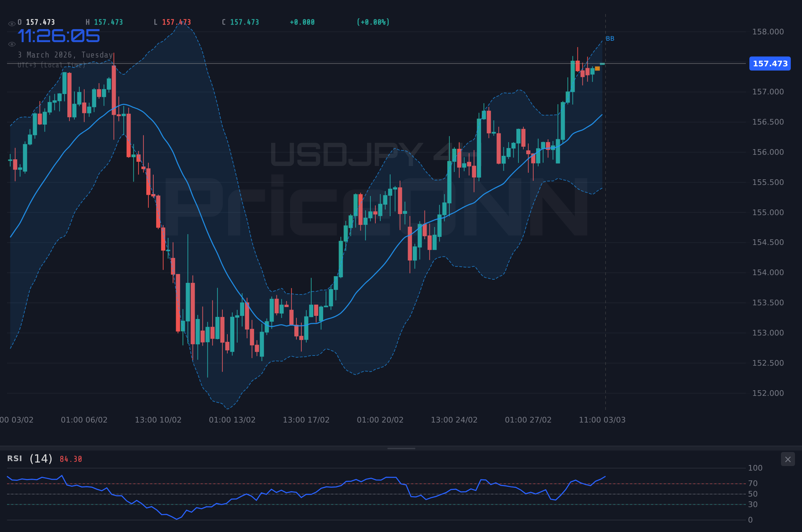The width and height of the screenshot is (802, 532).
Task: Click the BB indicator label on the chart
Action: click(610, 39)
